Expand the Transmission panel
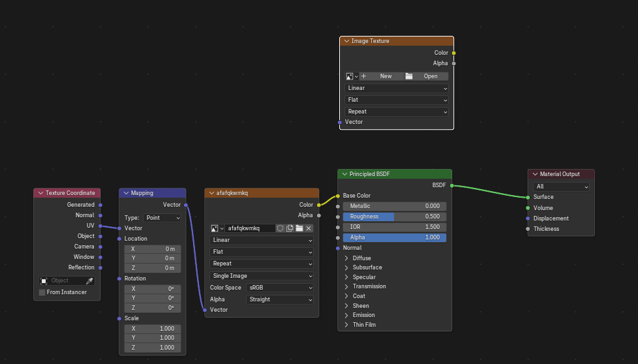Screen dimensions: 638x364 click(x=346, y=287)
